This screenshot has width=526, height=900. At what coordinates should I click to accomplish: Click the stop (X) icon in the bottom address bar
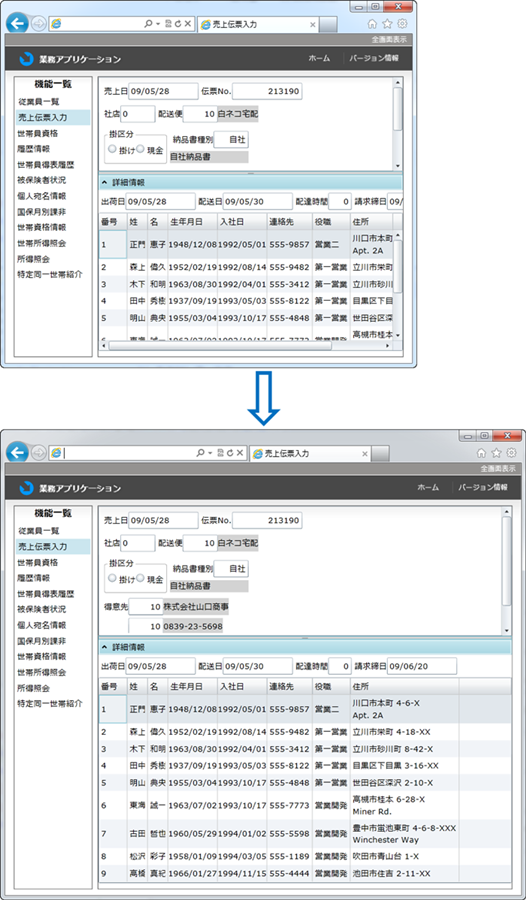pos(239,453)
